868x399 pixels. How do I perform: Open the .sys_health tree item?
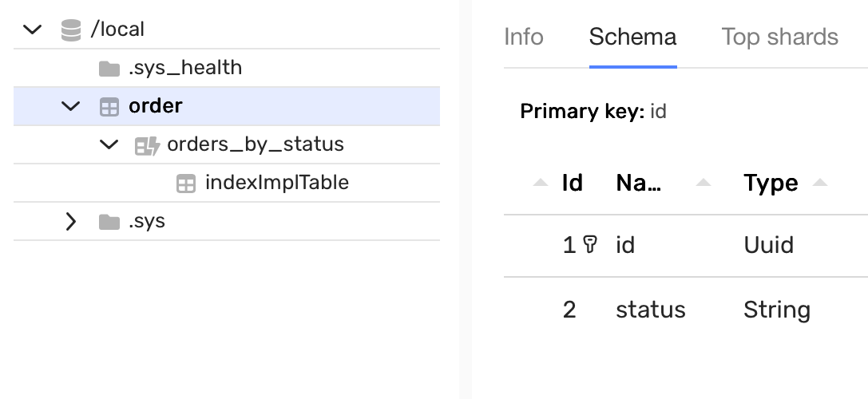pos(185,68)
